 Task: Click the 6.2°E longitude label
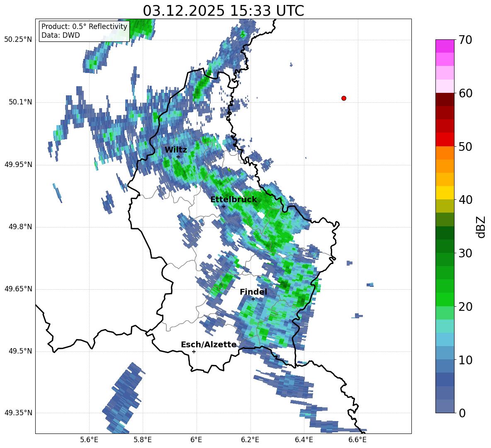(250, 440)
